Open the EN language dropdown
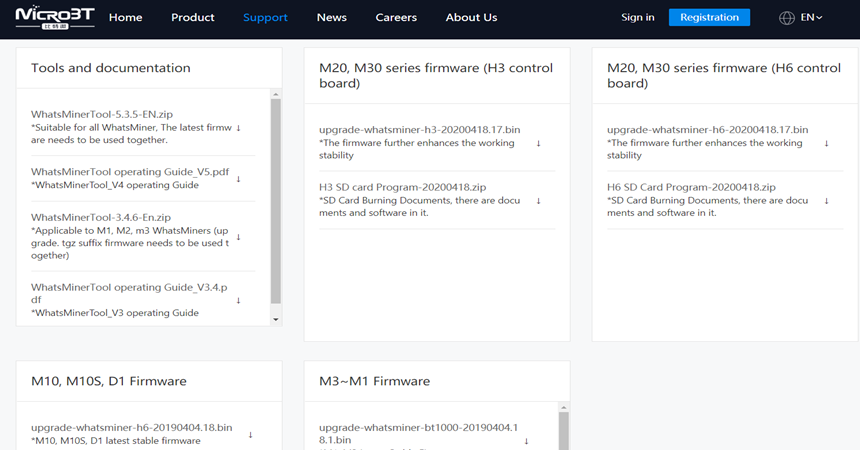Screen dimensions: 860x450 pyautogui.click(x=811, y=18)
